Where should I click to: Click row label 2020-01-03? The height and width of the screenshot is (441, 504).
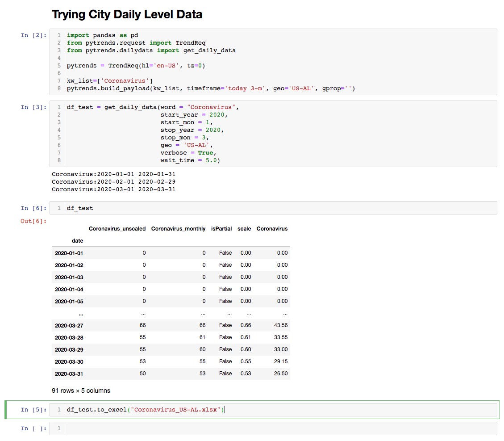(x=69, y=277)
